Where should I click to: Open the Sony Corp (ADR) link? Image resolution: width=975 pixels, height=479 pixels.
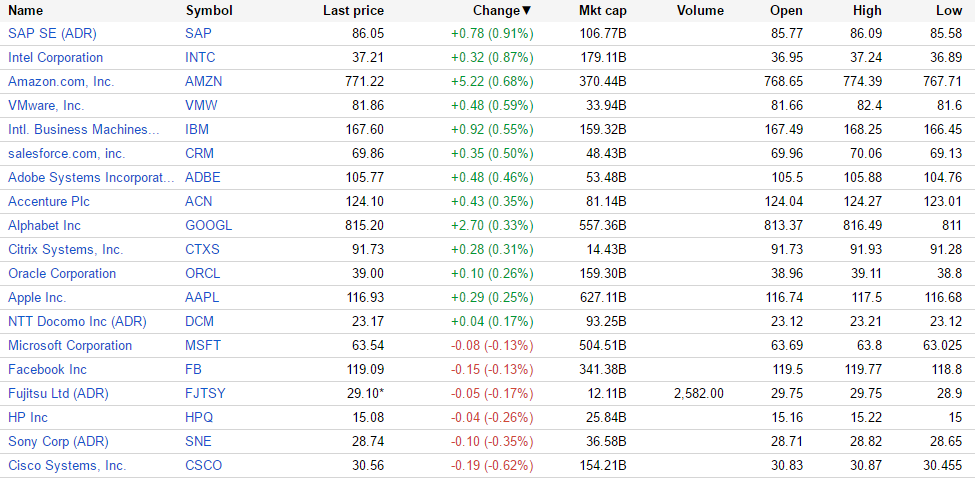point(58,441)
